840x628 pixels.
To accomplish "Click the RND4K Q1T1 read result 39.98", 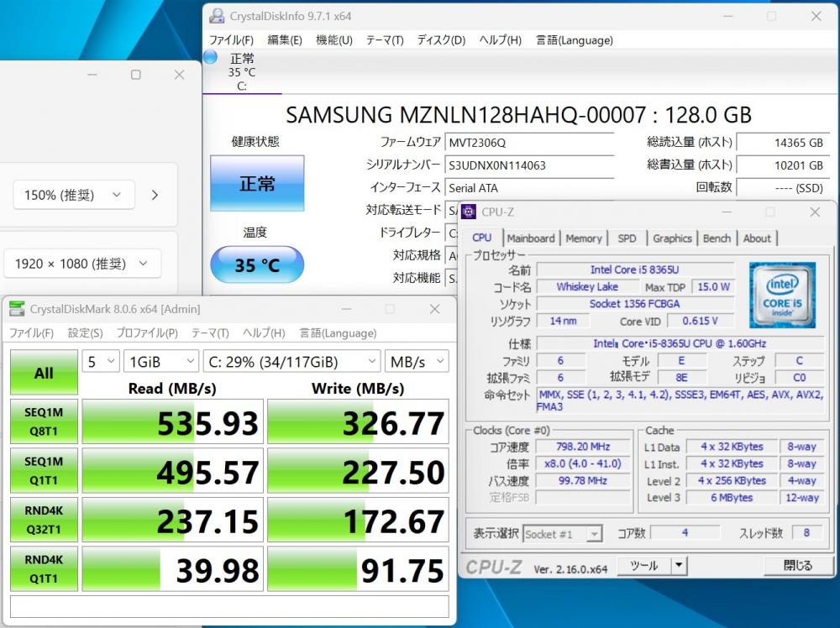I will 172,569.
